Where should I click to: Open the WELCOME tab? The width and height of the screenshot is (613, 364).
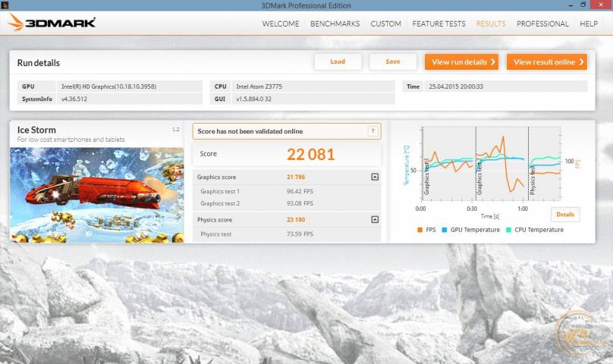(x=281, y=24)
